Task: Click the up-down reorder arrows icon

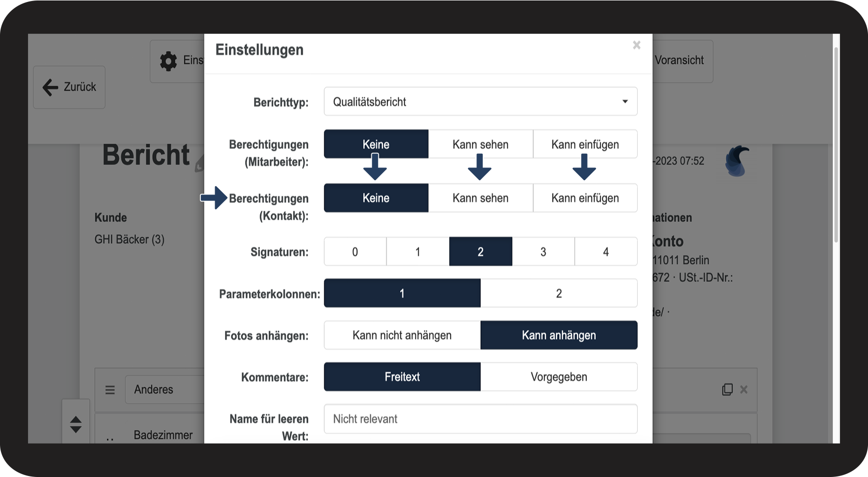Action: point(76,424)
